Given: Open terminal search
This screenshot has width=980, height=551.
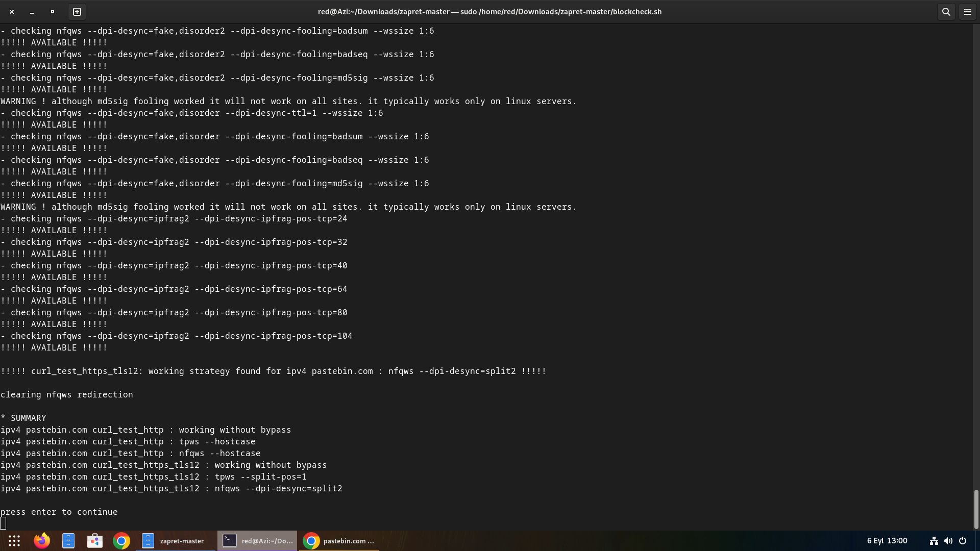Looking at the screenshot, I should (x=946, y=12).
